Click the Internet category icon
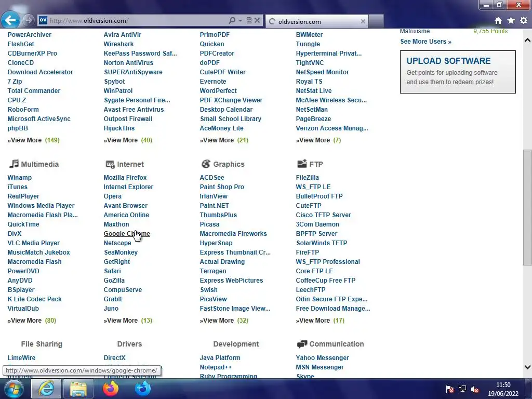The width and height of the screenshot is (532, 399). [x=110, y=165]
